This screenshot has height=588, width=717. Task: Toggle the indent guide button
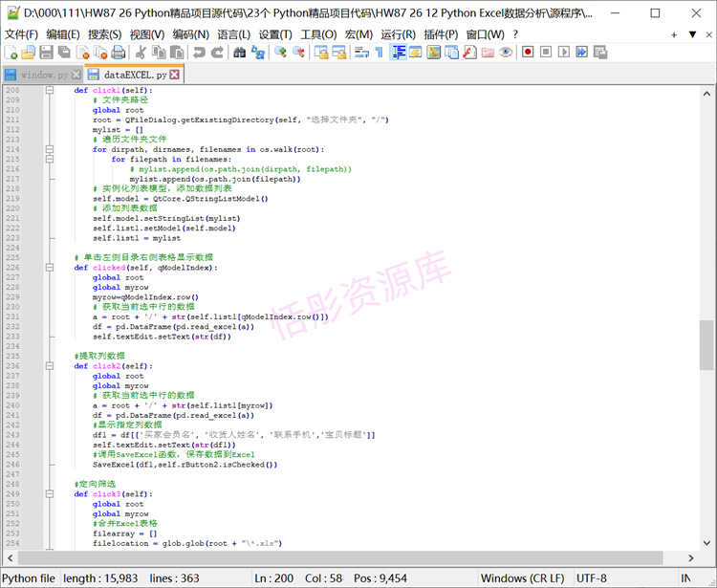[x=398, y=53]
